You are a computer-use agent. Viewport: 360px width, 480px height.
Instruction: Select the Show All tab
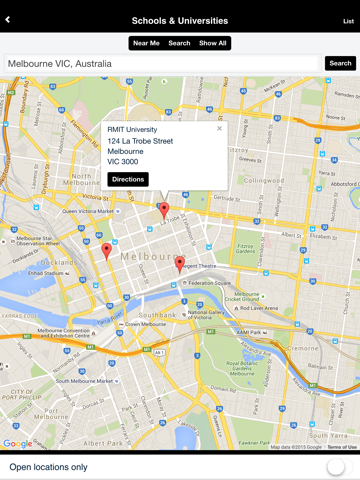coord(213,43)
